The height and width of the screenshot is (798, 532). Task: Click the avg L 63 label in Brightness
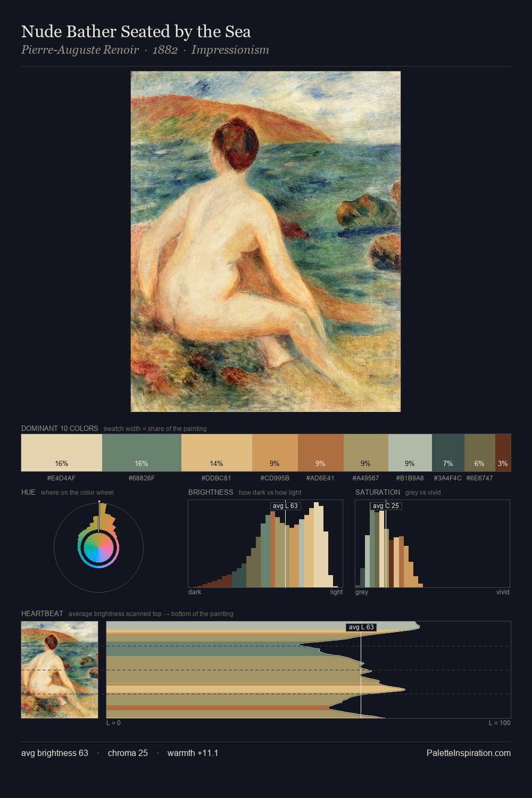point(285,506)
